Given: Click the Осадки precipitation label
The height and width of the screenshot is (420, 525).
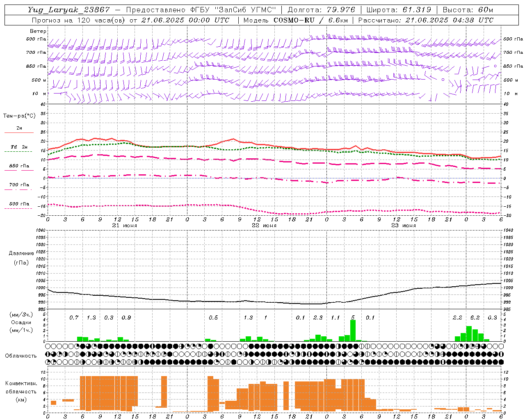Looking at the screenshot, I should point(21,322).
